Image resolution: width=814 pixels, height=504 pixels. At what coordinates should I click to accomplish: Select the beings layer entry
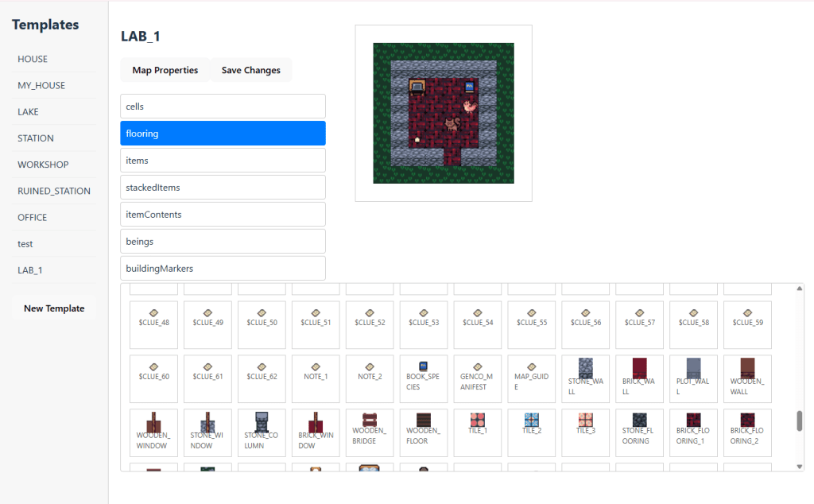coord(223,242)
